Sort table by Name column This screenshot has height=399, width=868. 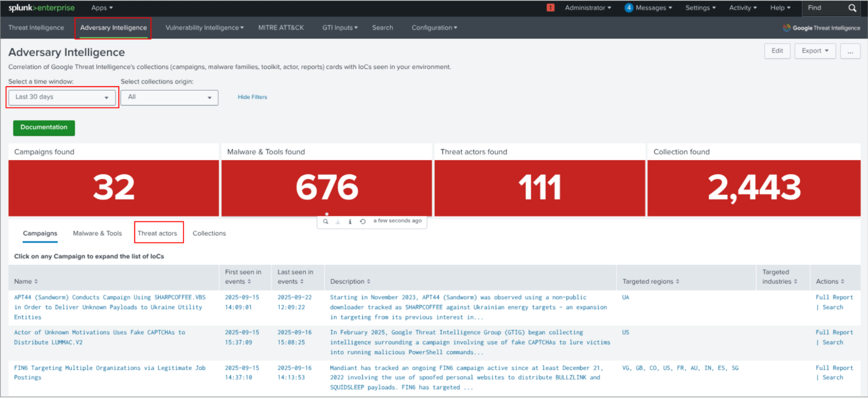(x=26, y=281)
